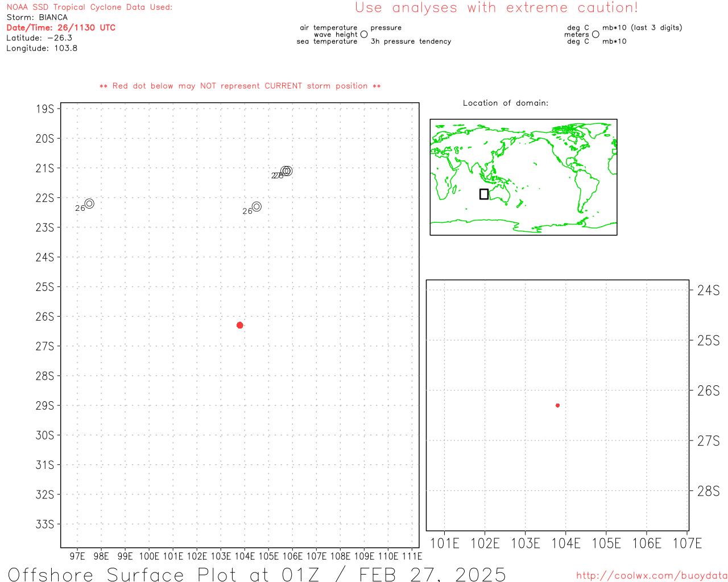Click the '111E' longitude label on main map
728x582 pixels.
[x=412, y=556]
